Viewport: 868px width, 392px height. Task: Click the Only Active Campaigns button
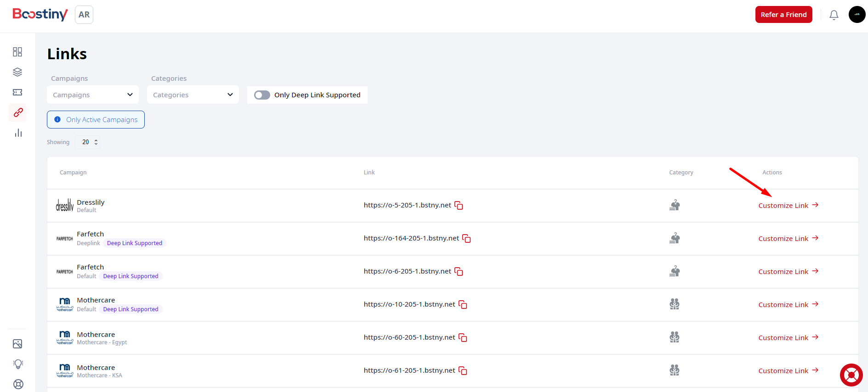[x=96, y=119]
